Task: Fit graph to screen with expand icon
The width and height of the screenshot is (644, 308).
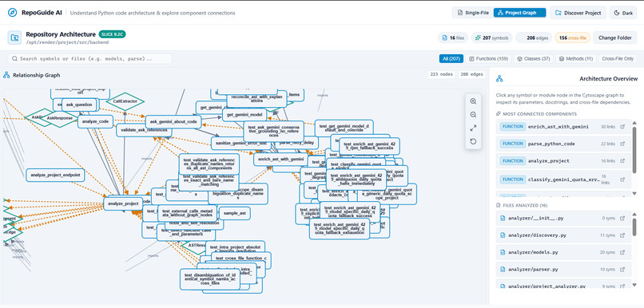Action: (473, 128)
